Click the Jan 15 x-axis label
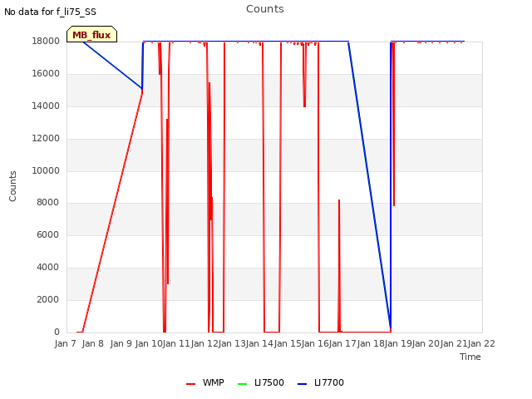 point(288,343)
